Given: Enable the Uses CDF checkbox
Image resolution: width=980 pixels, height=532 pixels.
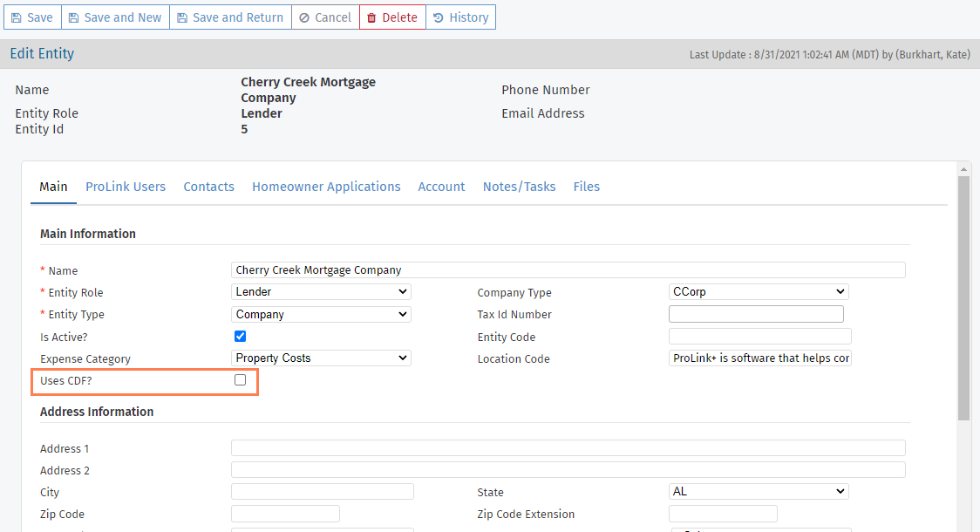Looking at the screenshot, I should tap(240, 380).
